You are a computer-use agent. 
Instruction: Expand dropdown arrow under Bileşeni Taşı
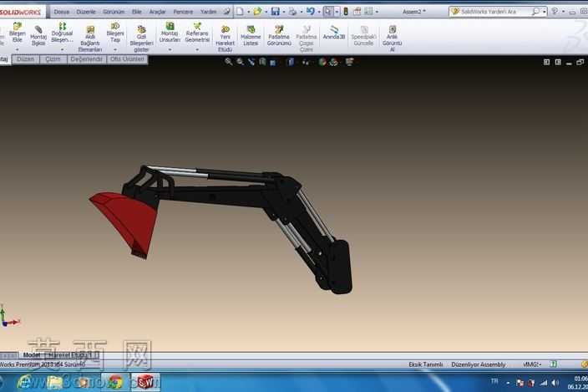115,49
